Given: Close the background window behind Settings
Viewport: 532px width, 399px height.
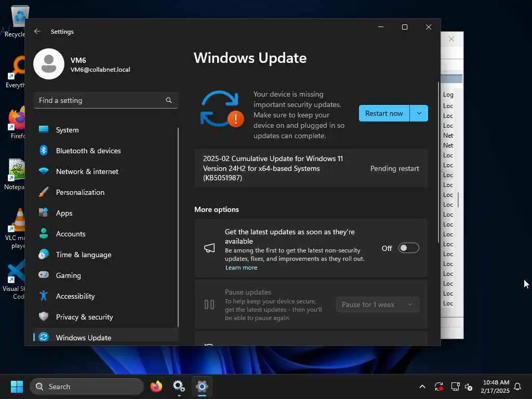Looking at the screenshot, I should click(451, 39).
